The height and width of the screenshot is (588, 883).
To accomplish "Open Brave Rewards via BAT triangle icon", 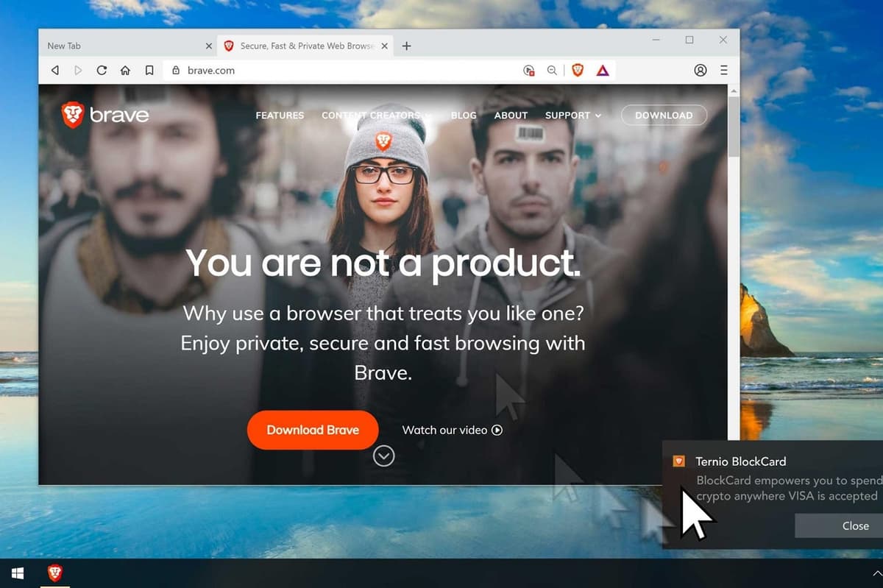I will click(602, 70).
